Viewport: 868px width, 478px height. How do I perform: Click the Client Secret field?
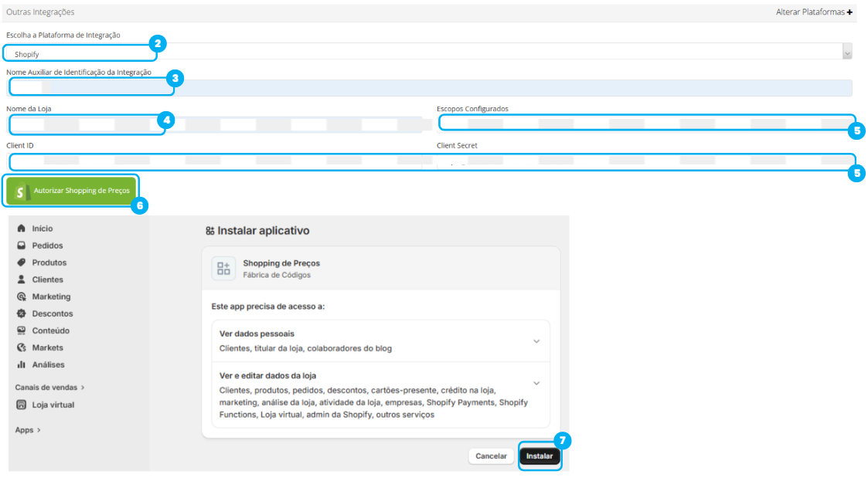[646, 161]
